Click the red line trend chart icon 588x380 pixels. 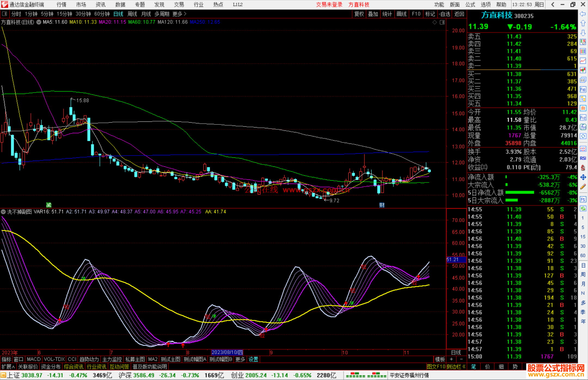(x=583, y=60)
